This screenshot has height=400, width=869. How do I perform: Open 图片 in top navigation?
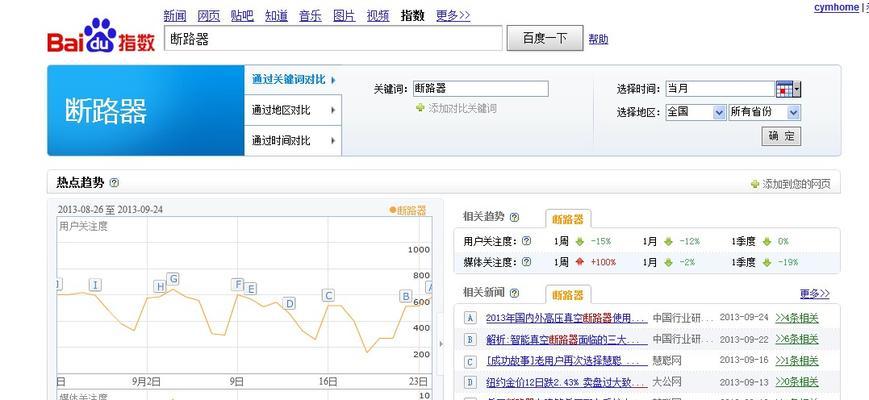(x=344, y=16)
